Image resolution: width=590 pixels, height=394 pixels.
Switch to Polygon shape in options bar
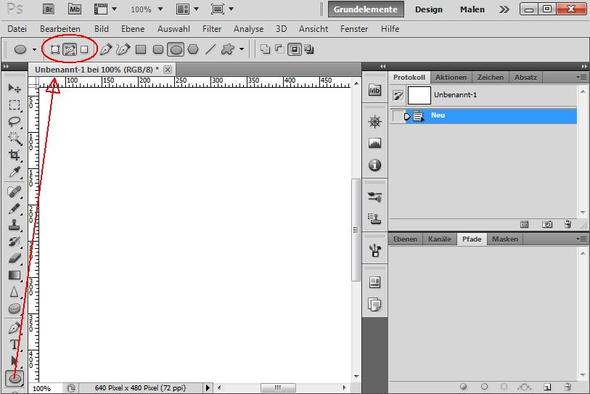click(193, 49)
